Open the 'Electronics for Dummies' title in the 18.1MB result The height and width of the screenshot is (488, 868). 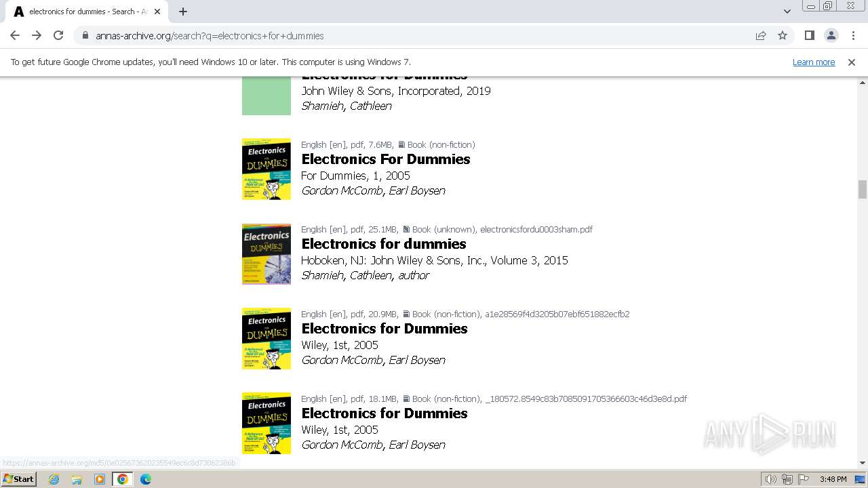tap(384, 413)
